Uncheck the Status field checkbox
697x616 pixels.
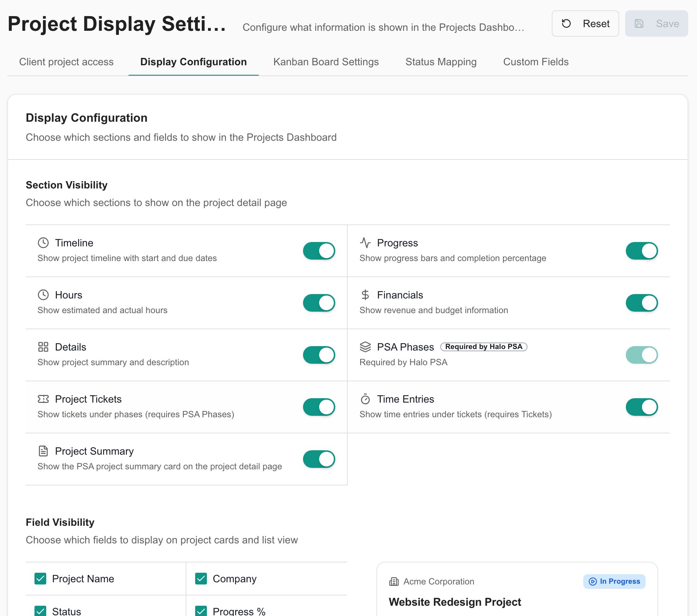40,611
